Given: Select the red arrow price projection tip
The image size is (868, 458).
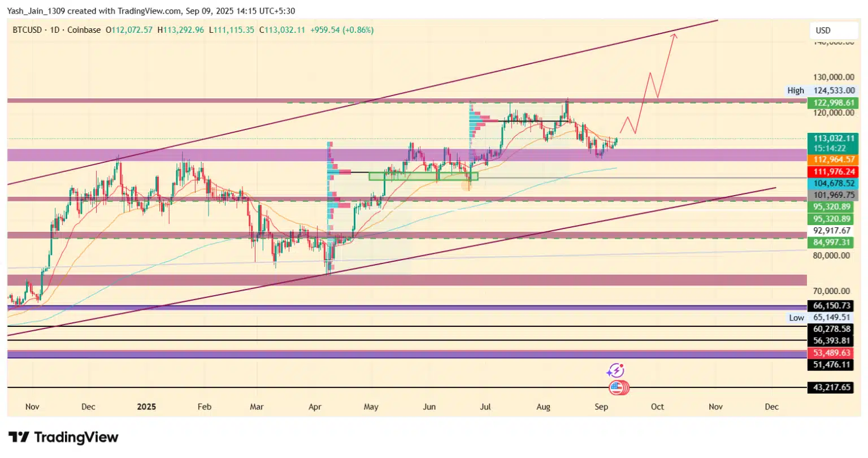Looking at the screenshot, I should point(674,34).
